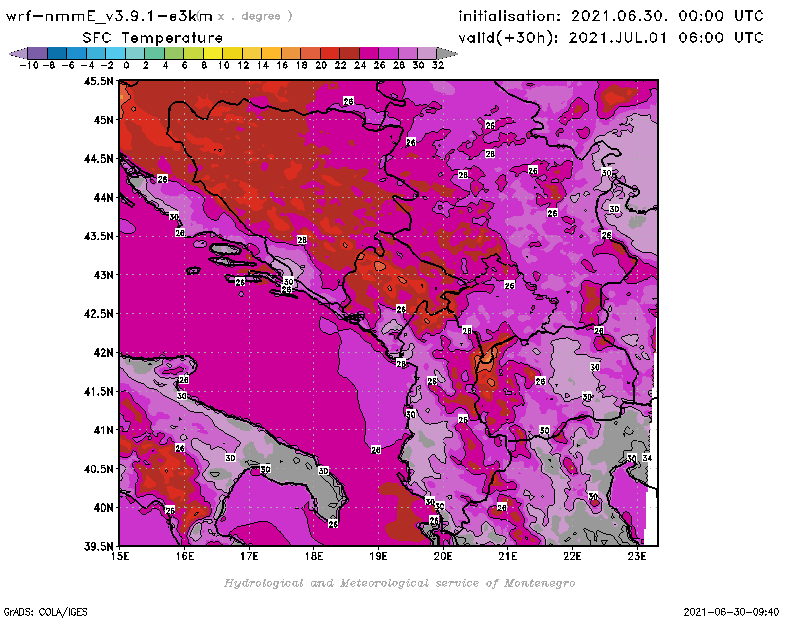Pick the orange 16 to 18 legend color segment

click(x=291, y=53)
